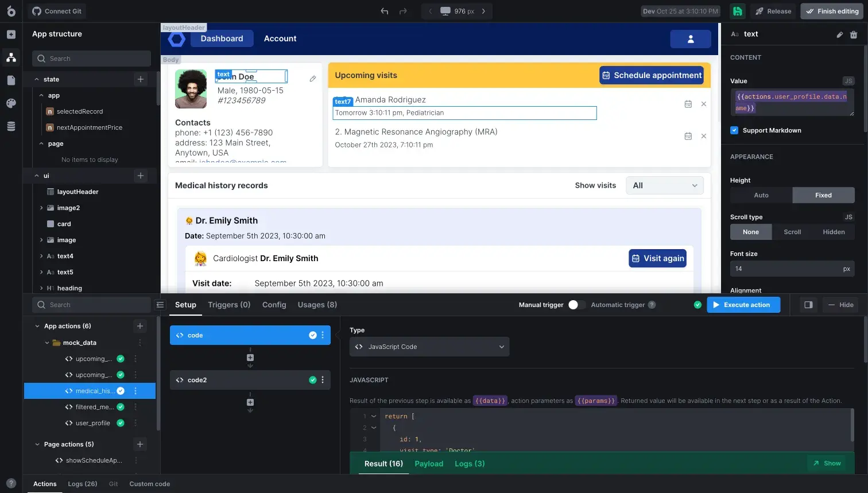The width and height of the screenshot is (868, 493).
Task: Delete the text component via trash icon
Action: coord(854,34)
